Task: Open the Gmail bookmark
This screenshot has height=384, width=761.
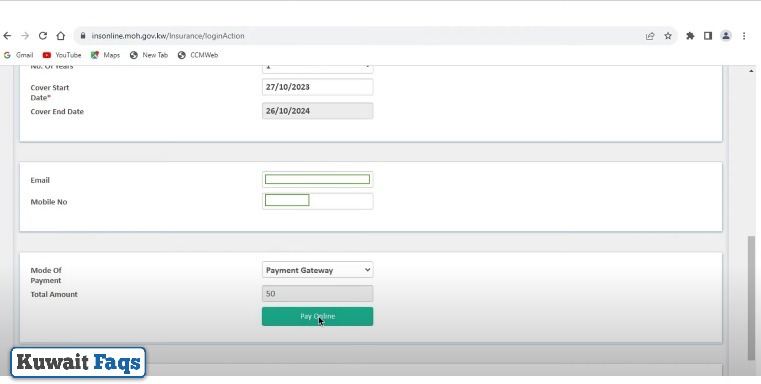Action: [18, 55]
